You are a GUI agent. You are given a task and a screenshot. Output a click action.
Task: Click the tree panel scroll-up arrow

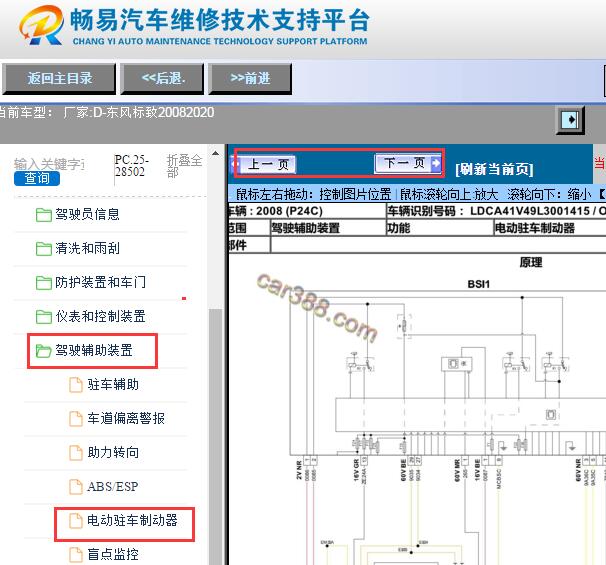pos(216,154)
